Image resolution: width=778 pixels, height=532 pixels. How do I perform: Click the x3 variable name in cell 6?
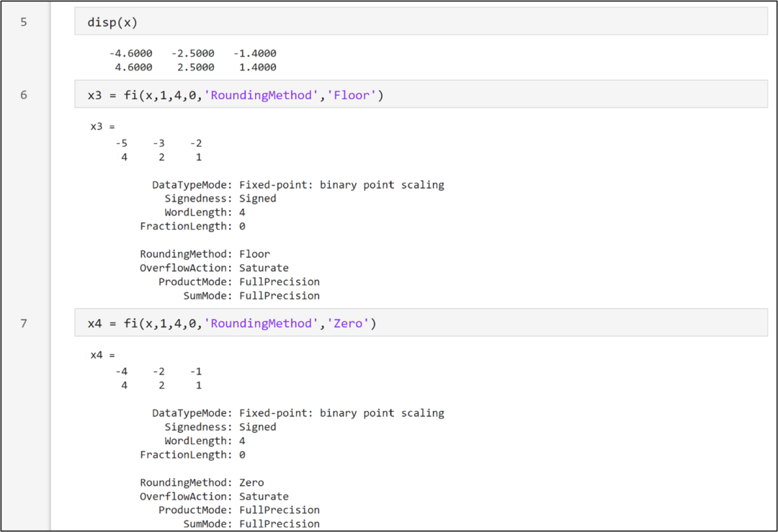click(94, 94)
